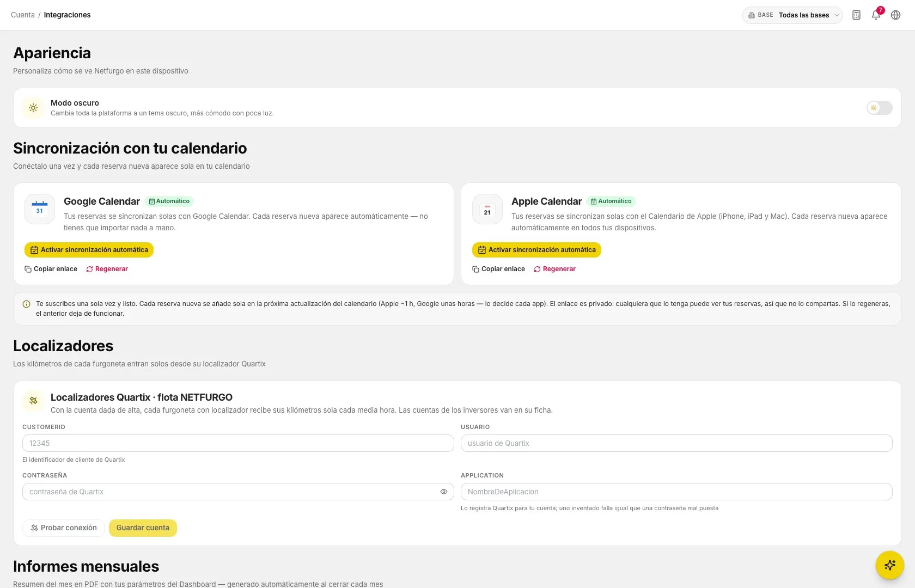Open the calculator icon in header
Image resolution: width=915 pixels, height=588 pixels.
pyautogui.click(x=856, y=15)
